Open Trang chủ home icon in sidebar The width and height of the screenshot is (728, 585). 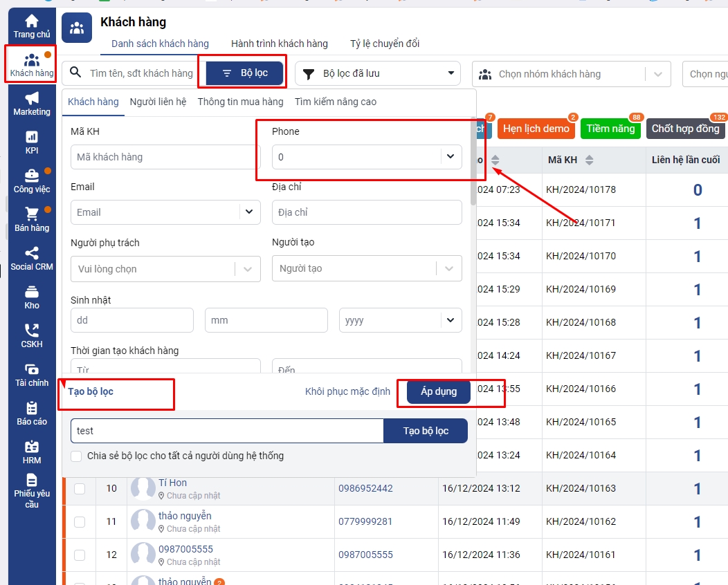[32, 22]
